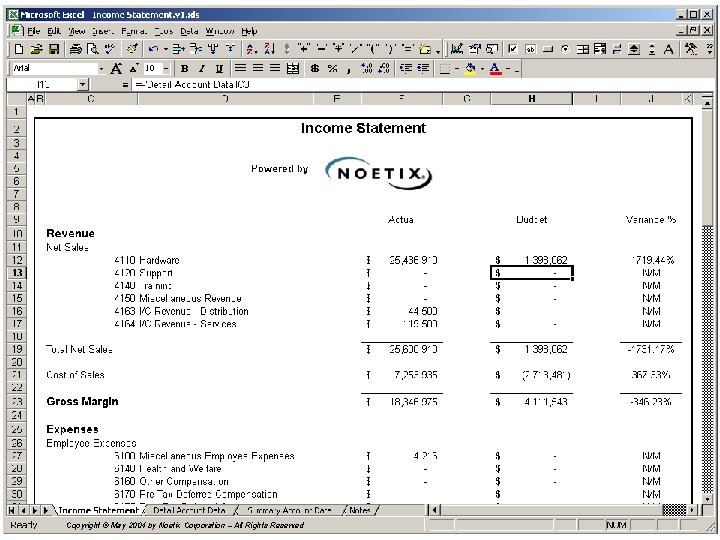
Task: Open the font size dropdown
Action: tap(166, 68)
